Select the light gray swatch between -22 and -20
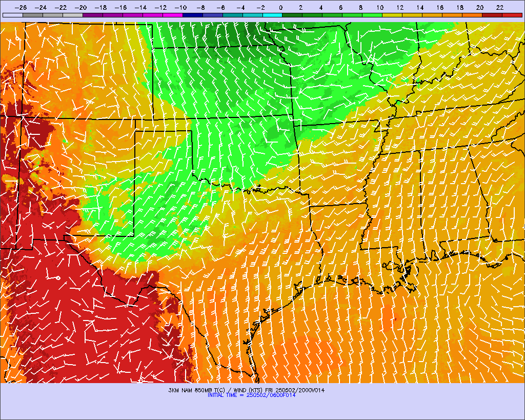This screenshot has height=420, width=525. (73, 15)
